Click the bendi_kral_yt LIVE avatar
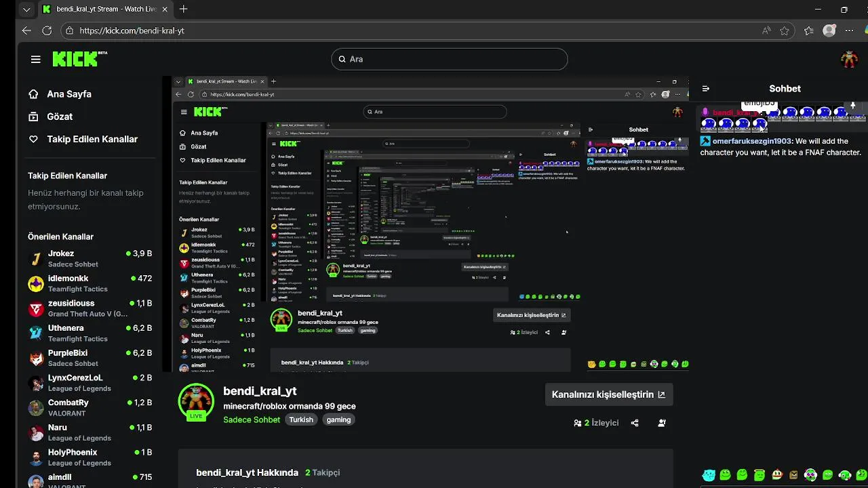Screen dimensions: 868x488 (196, 401)
